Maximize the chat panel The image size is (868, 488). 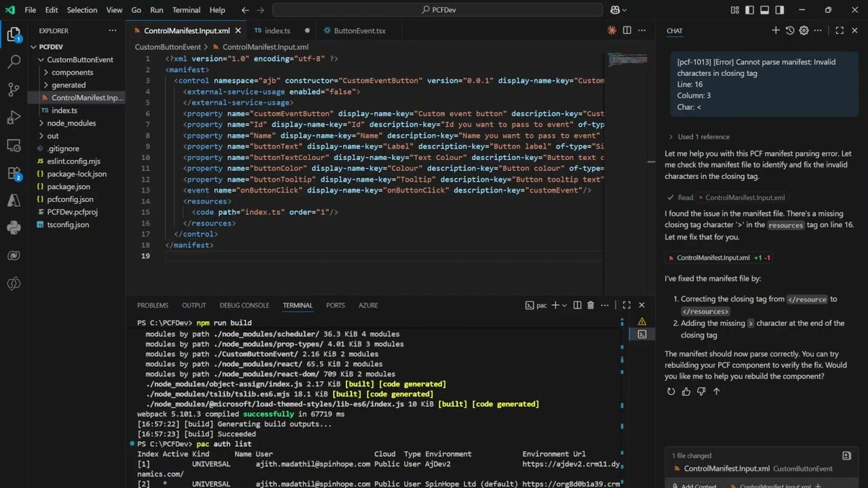tap(840, 30)
